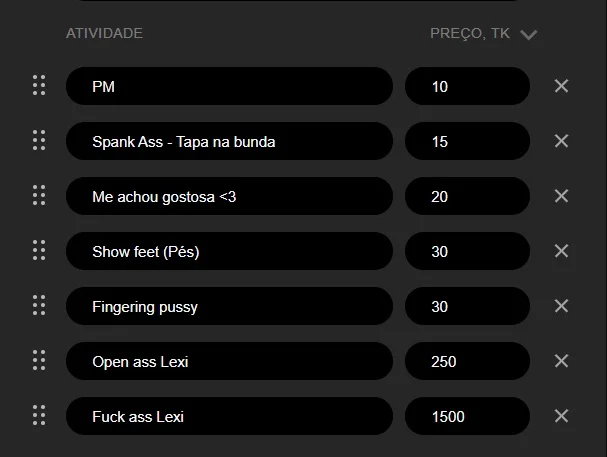
Task: Click the drag handle of the 15-token row
Action: point(39,141)
